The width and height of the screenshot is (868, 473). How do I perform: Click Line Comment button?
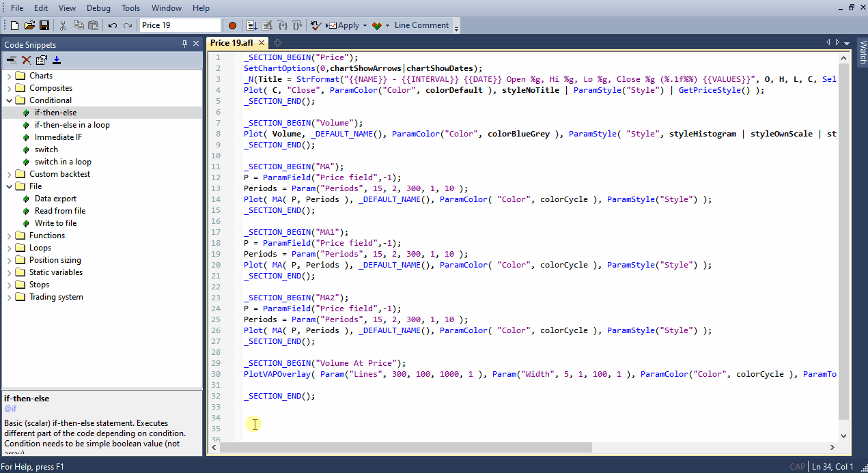click(421, 25)
